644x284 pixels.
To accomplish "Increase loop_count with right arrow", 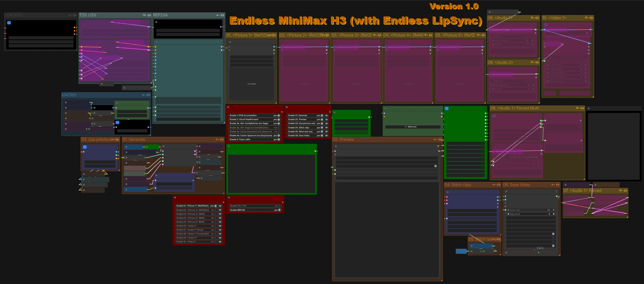I will pos(554,214).
